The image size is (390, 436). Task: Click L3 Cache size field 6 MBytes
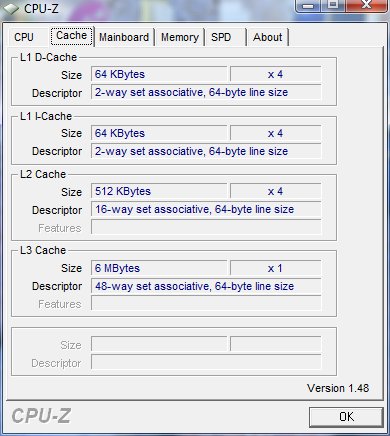tap(159, 268)
